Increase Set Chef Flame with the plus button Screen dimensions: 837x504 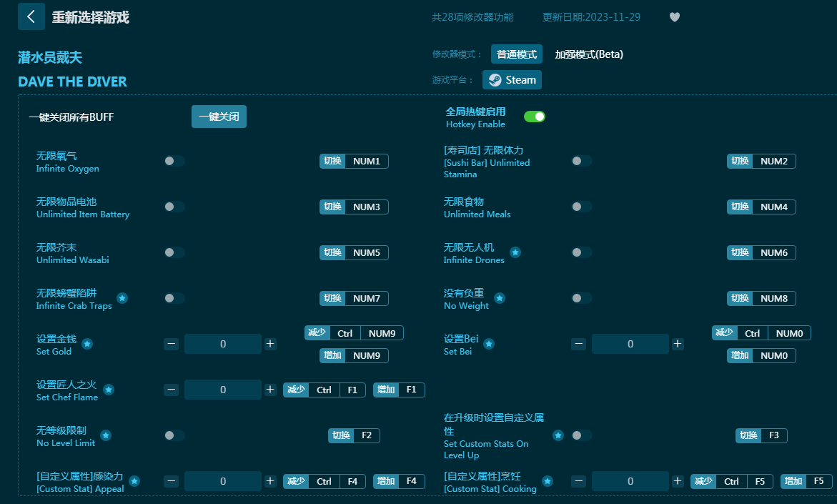pyautogui.click(x=270, y=390)
